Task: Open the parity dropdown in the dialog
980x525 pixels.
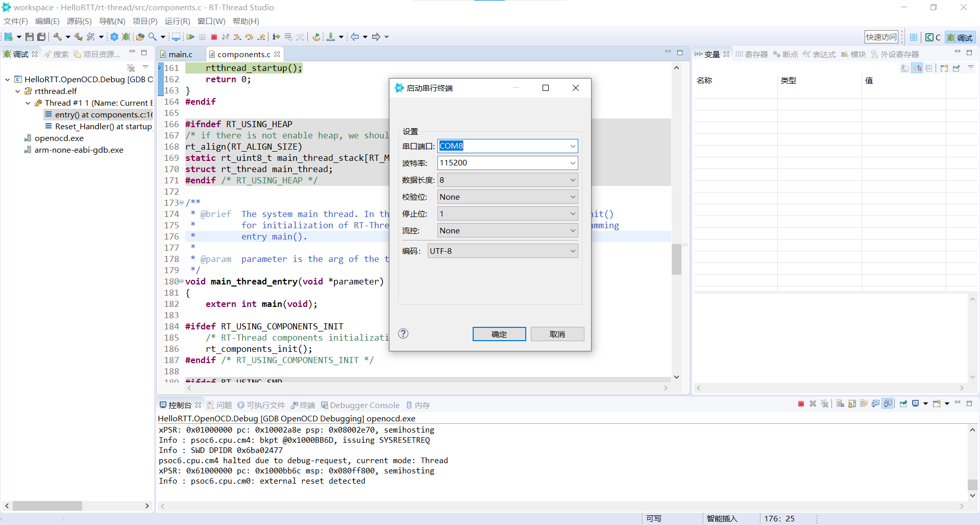Action: click(508, 197)
